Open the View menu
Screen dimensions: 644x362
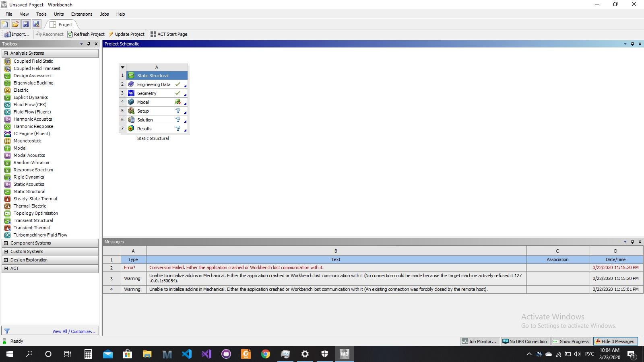tap(24, 14)
